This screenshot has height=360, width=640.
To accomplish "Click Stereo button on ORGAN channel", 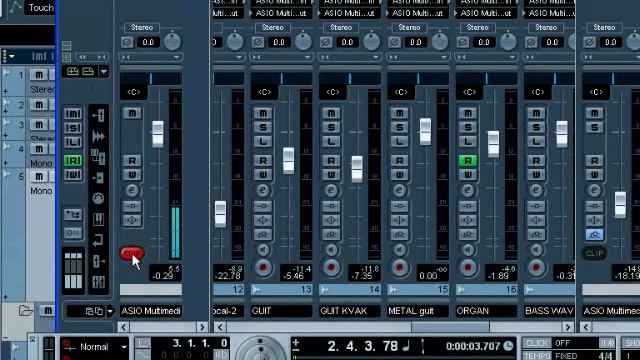I will click(x=478, y=27).
